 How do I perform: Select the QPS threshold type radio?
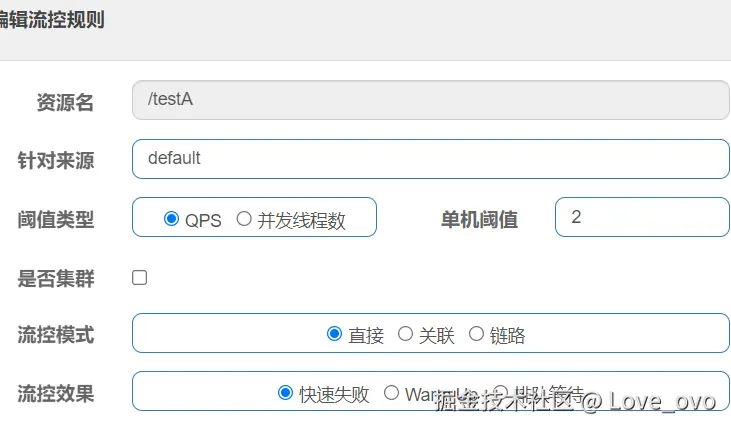coord(171,219)
